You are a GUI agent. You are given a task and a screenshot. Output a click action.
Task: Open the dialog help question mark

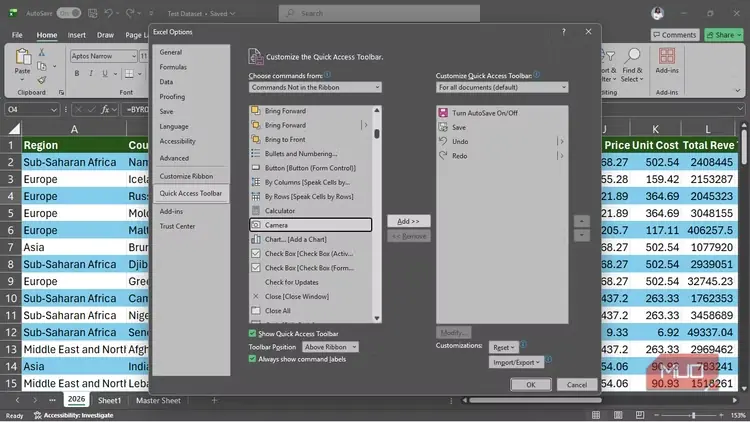(564, 32)
